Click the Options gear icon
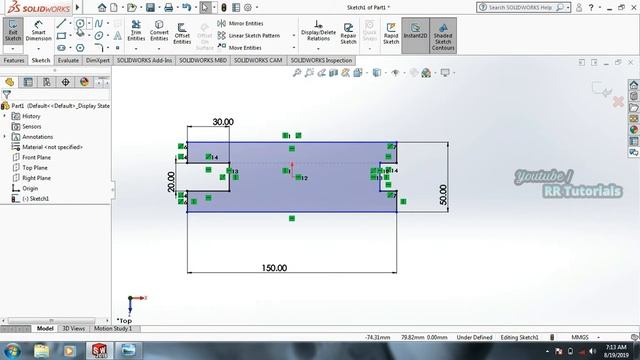This screenshot has width=640, height=360. (x=248, y=7)
